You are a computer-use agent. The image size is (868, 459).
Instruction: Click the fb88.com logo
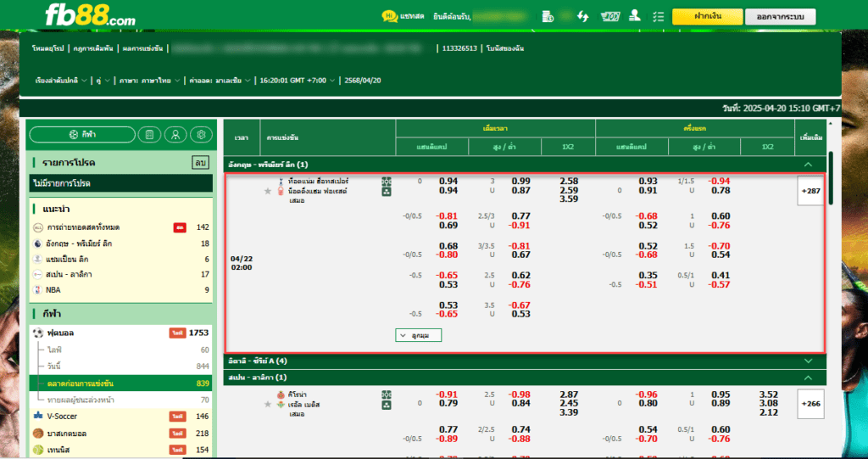tap(90, 15)
